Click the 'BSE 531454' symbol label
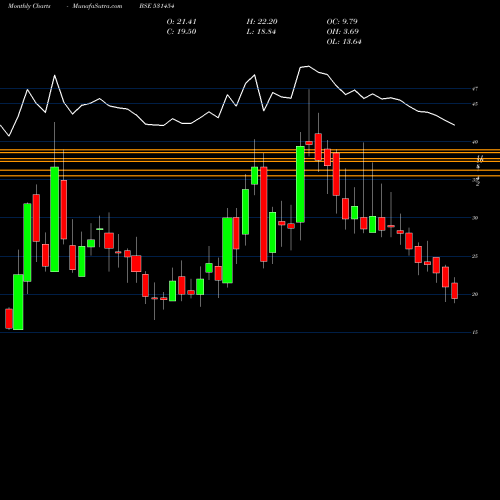 pos(157,6)
